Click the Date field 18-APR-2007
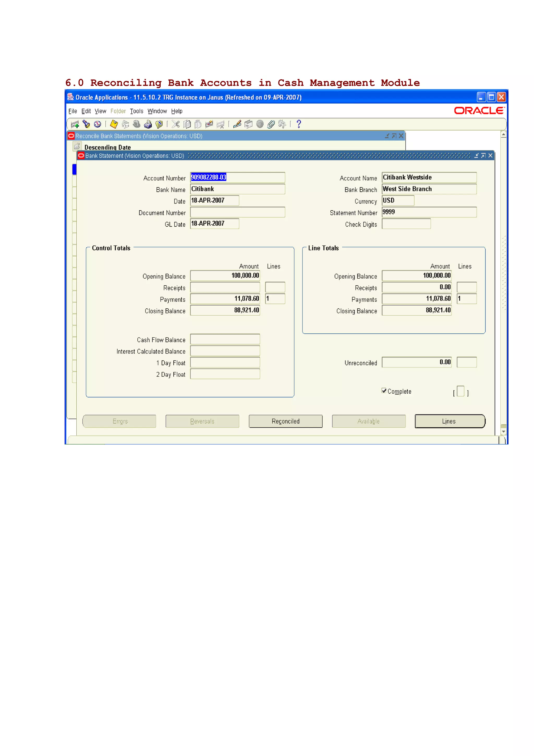The height and width of the screenshot is (756, 534). click(215, 201)
